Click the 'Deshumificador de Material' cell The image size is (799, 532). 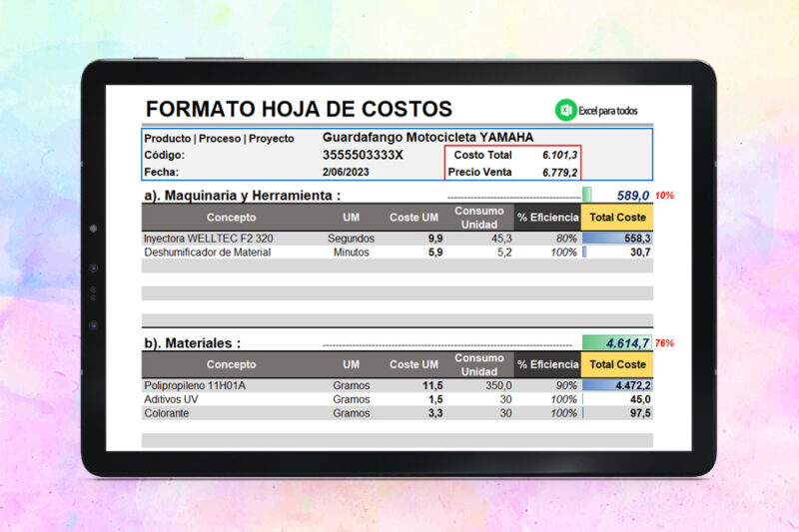coord(208,252)
